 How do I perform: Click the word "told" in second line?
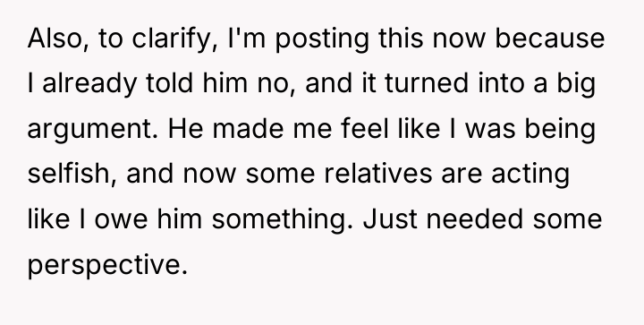169,83
